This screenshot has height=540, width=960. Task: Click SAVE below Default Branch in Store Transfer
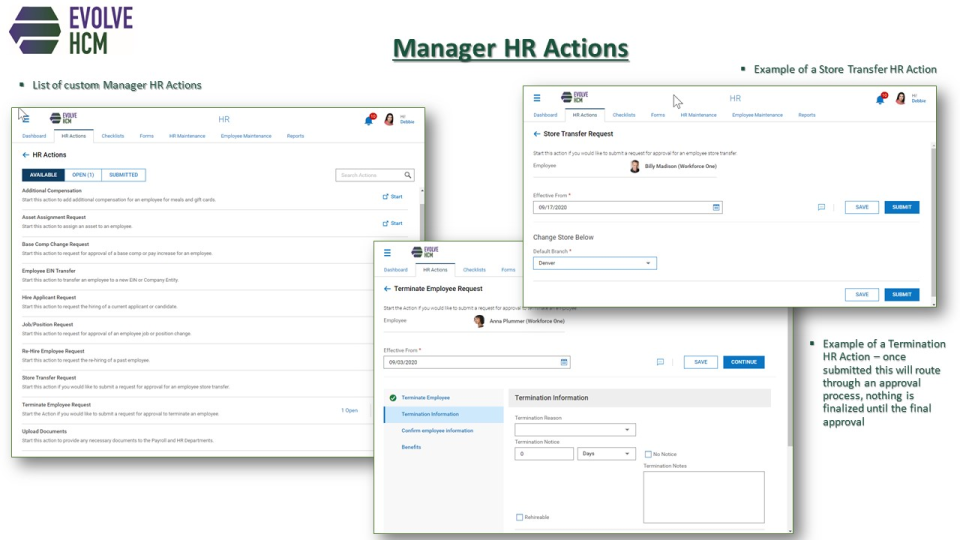point(861,294)
